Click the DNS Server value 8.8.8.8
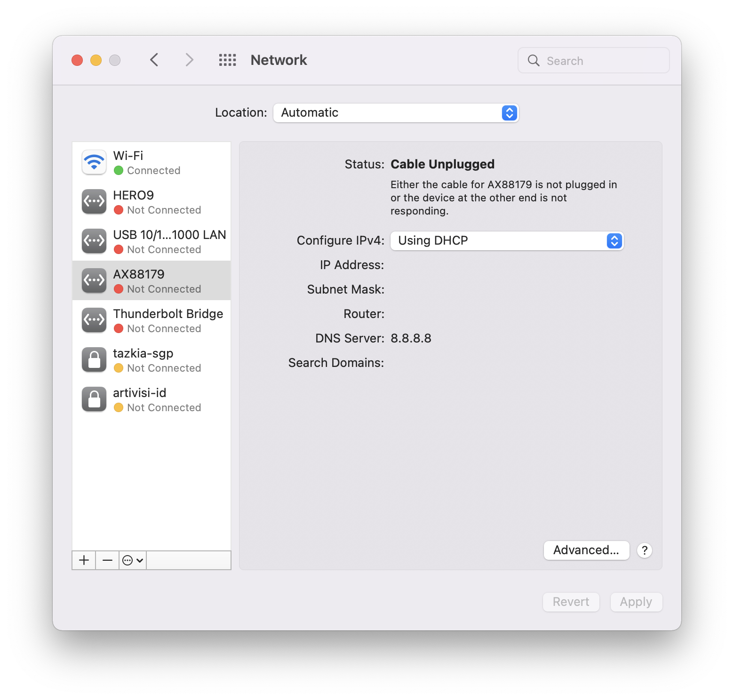734x700 pixels. point(411,338)
